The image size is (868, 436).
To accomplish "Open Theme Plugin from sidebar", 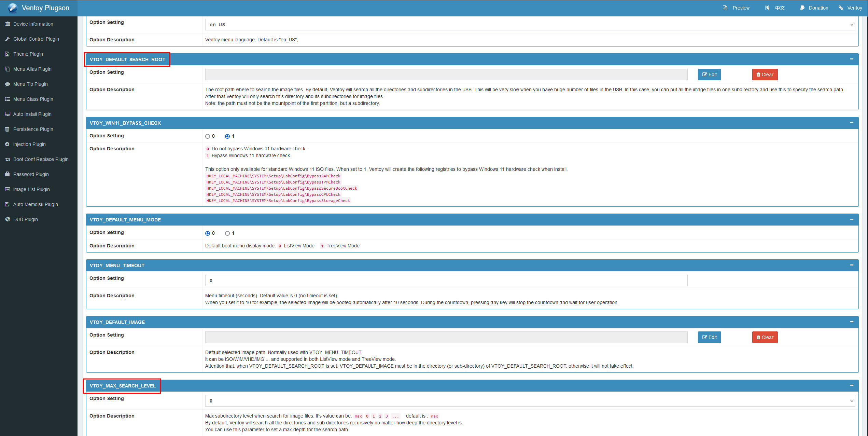I will (28, 54).
